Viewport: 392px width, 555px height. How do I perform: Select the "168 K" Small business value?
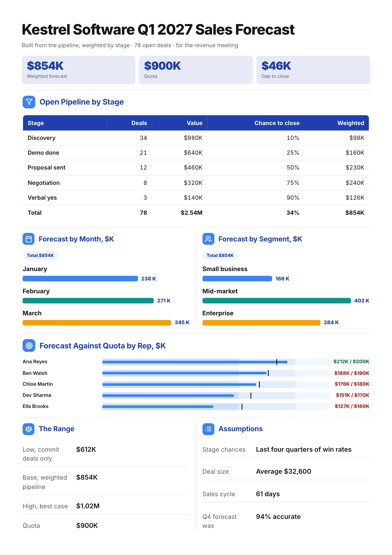[282, 278]
